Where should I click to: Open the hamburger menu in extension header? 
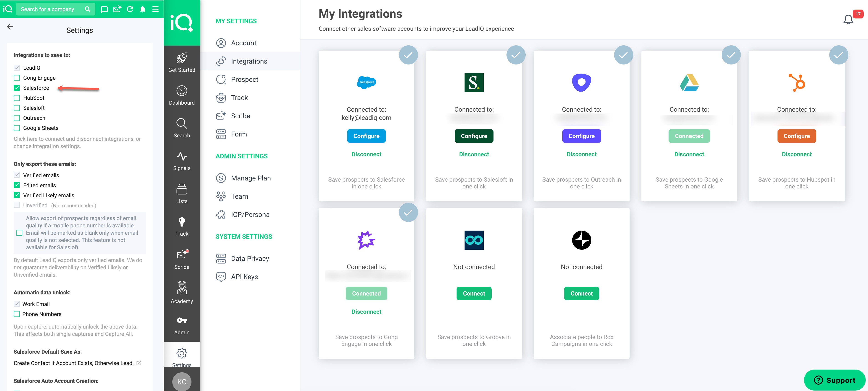(155, 9)
